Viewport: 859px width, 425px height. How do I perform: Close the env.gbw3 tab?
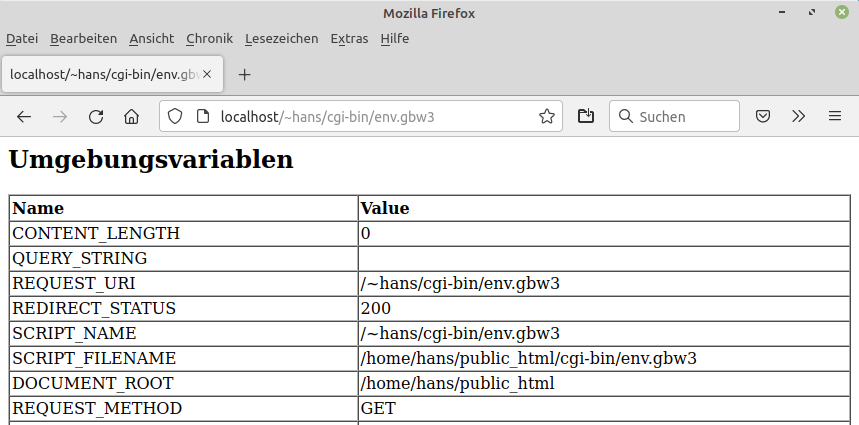208,75
